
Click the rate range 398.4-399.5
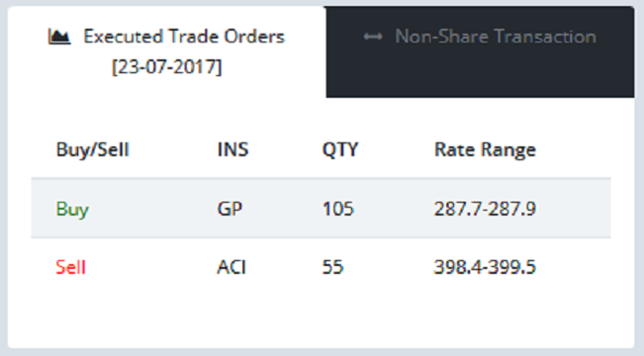coord(485,267)
